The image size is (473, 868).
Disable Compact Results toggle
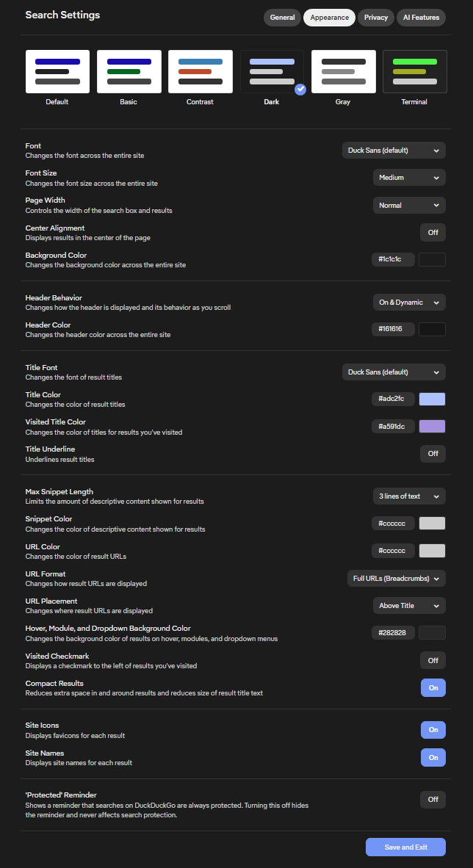pos(433,687)
